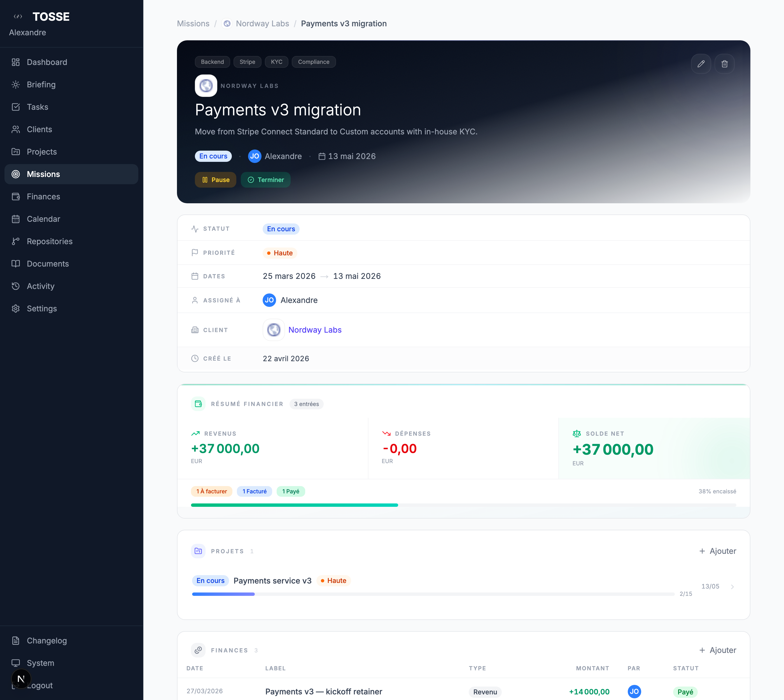This screenshot has height=700, width=784.
Task: Click Missions in the breadcrumb
Action: point(193,24)
